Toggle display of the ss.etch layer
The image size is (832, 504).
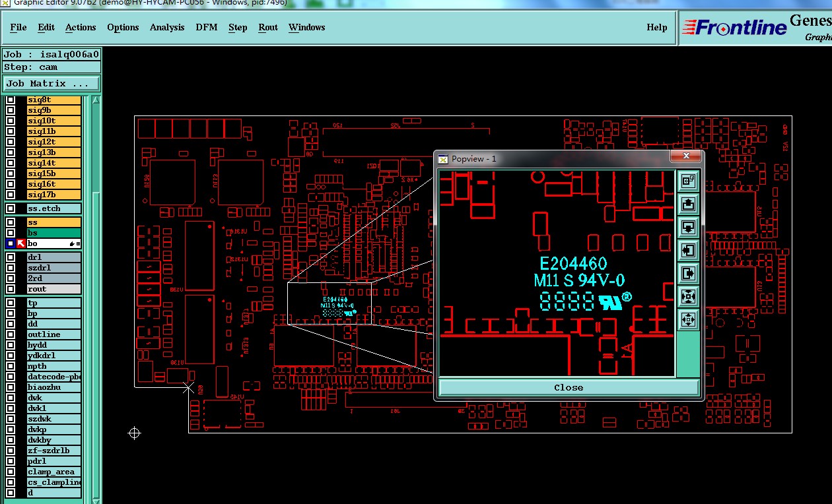point(11,208)
